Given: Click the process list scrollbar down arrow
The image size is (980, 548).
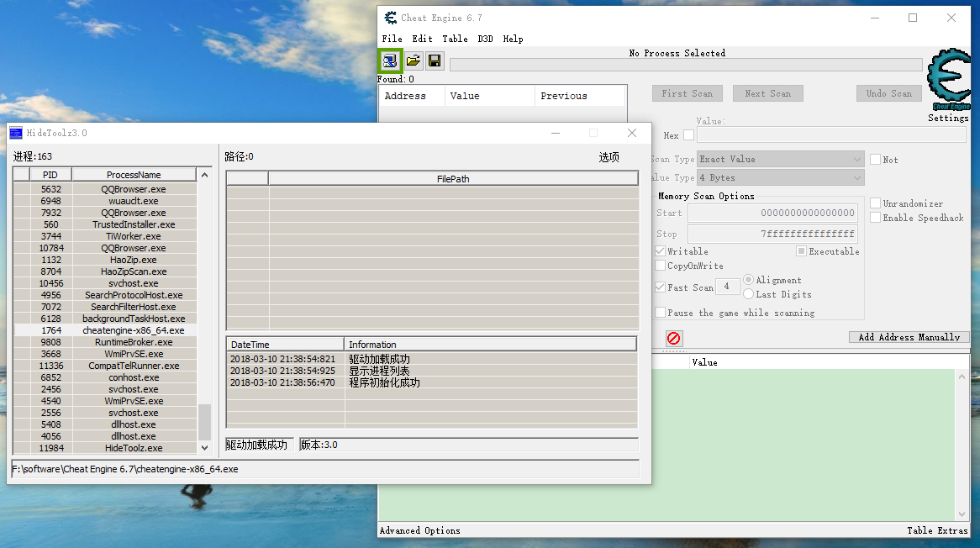Looking at the screenshot, I should (x=204, y=447).
